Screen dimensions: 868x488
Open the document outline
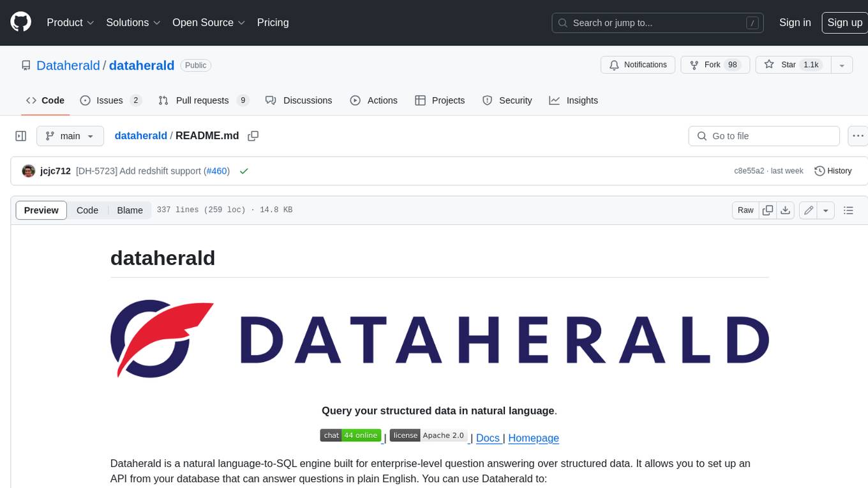[x=848, y=210]
